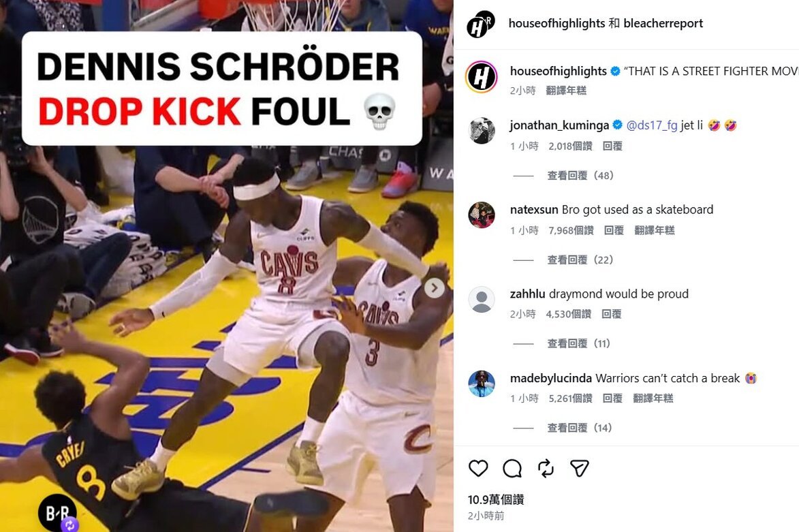The image size is (799, 532).
Task: Reply to zahhlu's comment
Action: pyautogui.click(x=612, y=314)
